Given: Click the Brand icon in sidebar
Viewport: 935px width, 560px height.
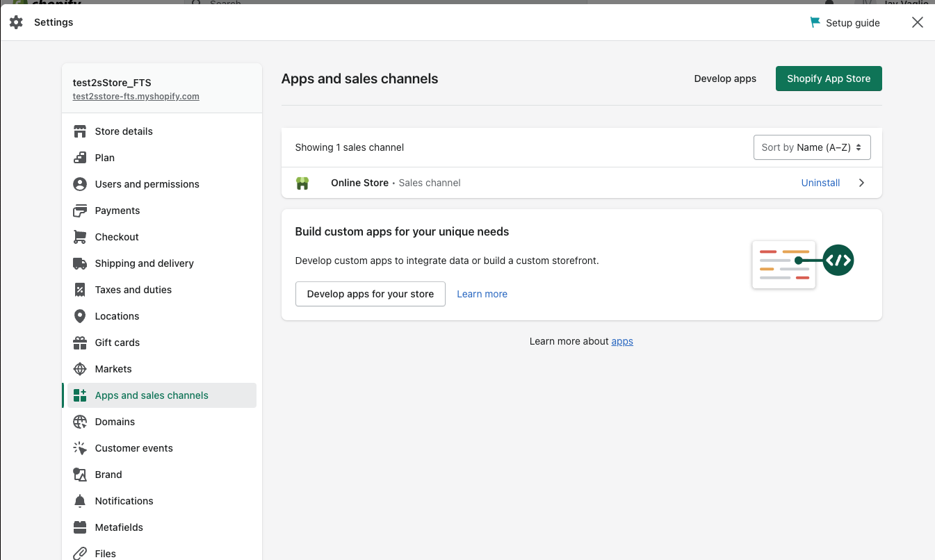Looking at the screenshot, I should [x=80, y=475].
